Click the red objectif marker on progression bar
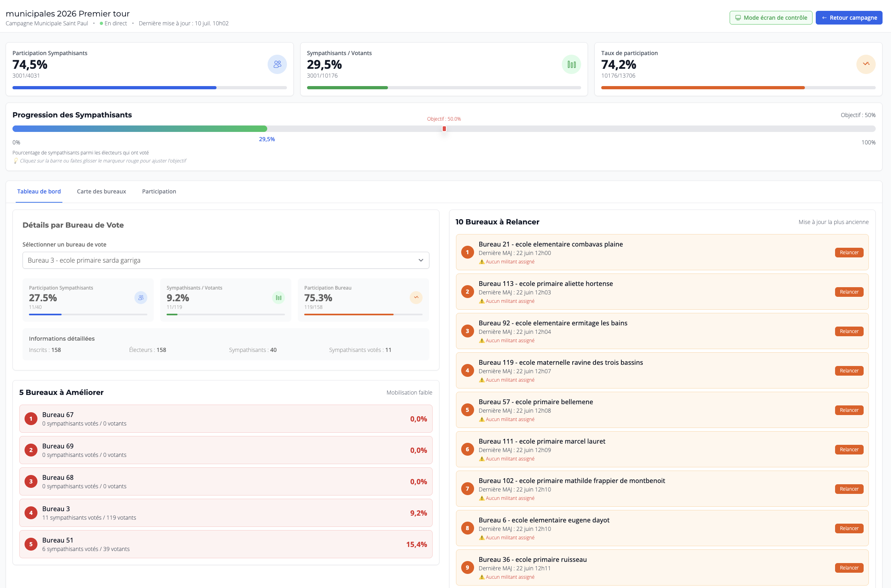 (444, 129)
